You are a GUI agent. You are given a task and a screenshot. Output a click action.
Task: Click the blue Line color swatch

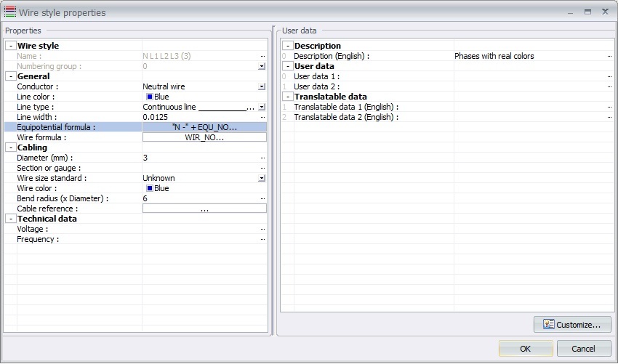[150, 97]
